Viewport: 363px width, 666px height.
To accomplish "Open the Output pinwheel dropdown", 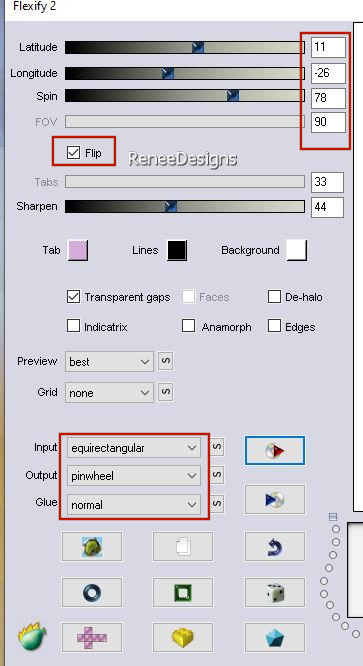I will tap(134, 476).
